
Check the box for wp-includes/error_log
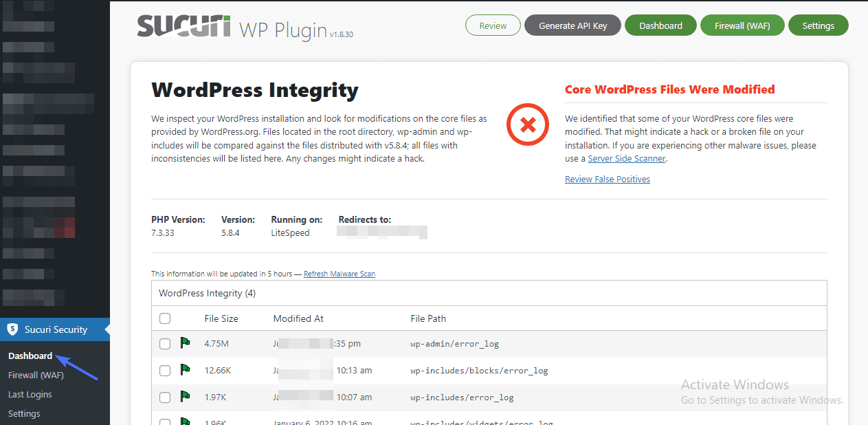pyautogui.click(x=165, y=397)
